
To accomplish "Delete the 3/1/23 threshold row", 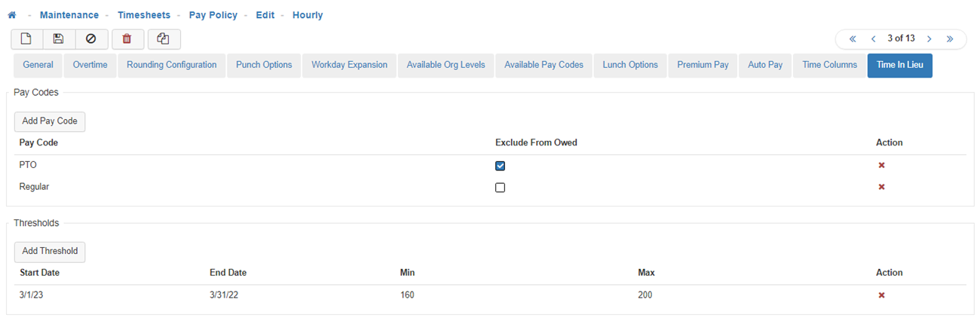I will 881,295.
